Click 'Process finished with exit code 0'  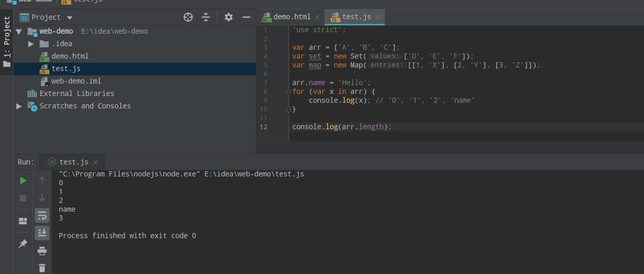coord(127,236)
